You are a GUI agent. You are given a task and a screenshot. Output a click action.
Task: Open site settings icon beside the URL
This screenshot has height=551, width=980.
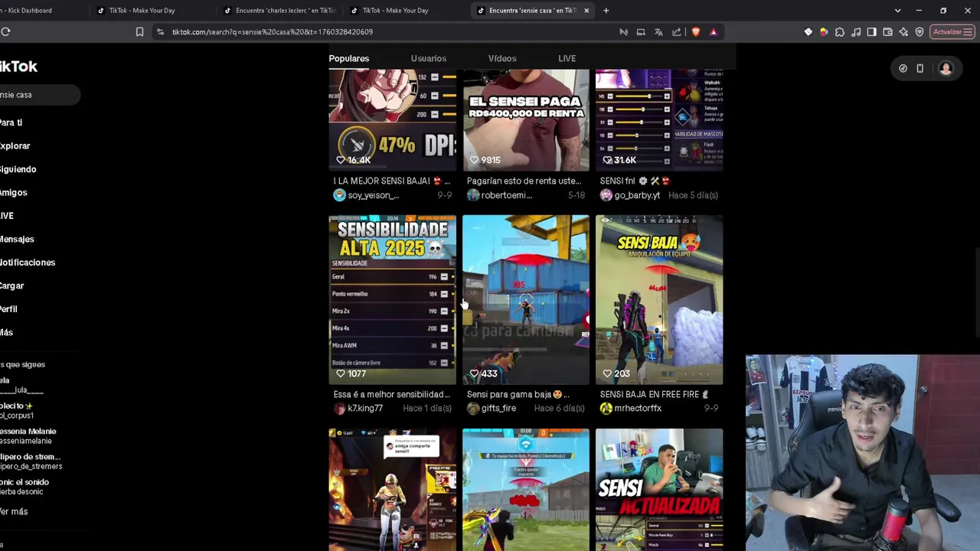pyautogui.click(x=160, y=31)
